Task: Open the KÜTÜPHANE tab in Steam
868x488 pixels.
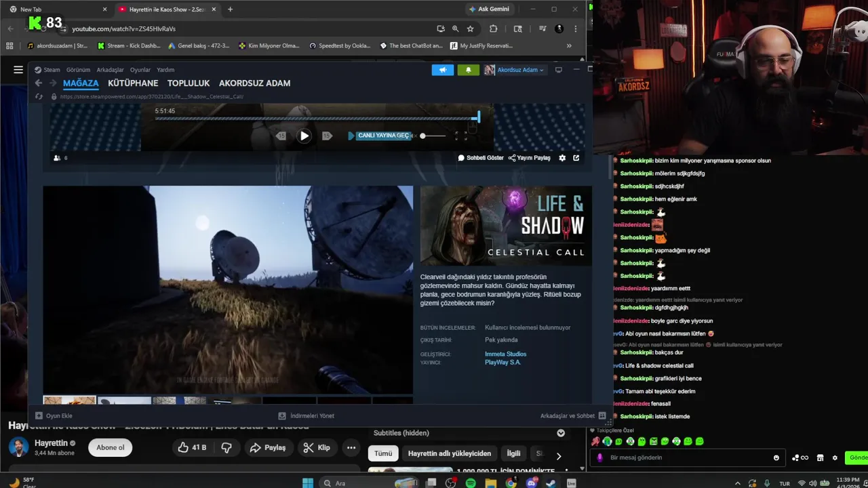Action: 133,83
